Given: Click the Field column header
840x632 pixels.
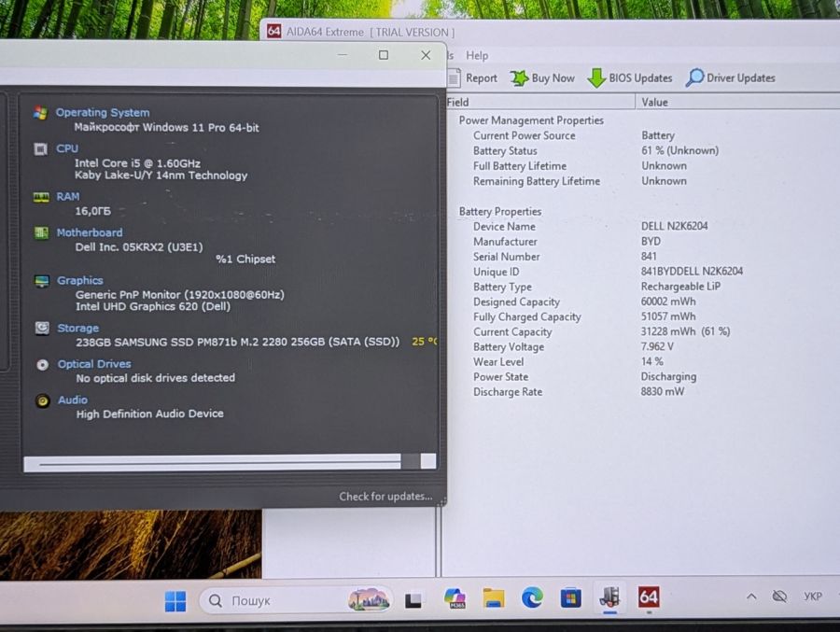Looking at the screenshot, I should pos(540,102).
